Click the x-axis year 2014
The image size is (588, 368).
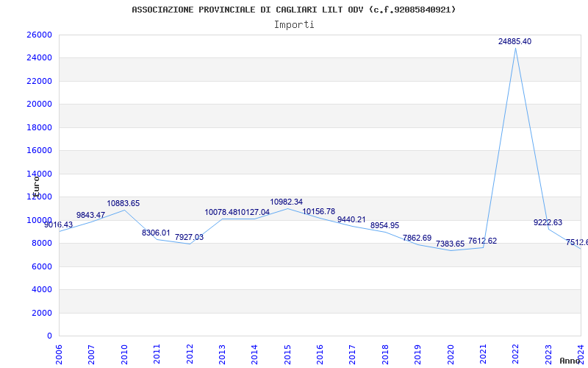[254, 354]
